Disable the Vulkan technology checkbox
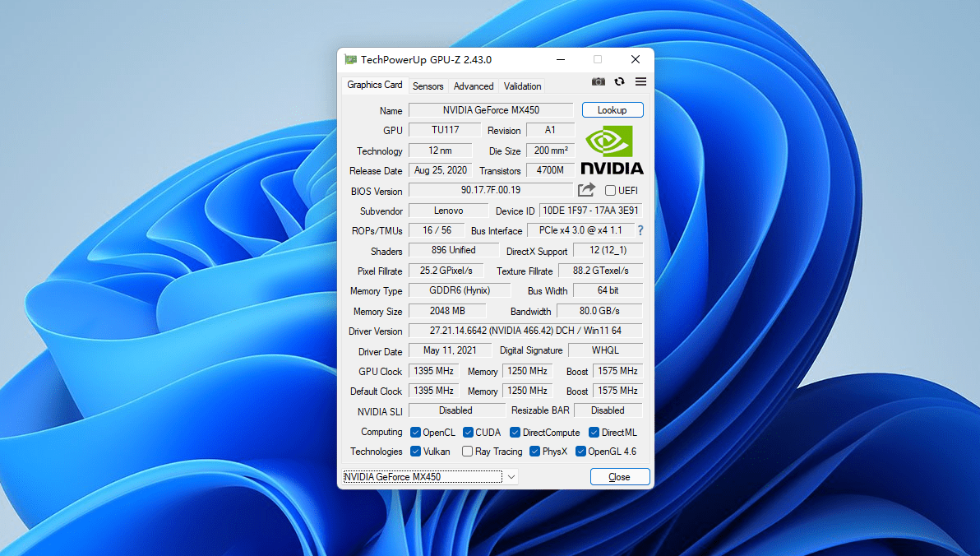 click(416, 451)
